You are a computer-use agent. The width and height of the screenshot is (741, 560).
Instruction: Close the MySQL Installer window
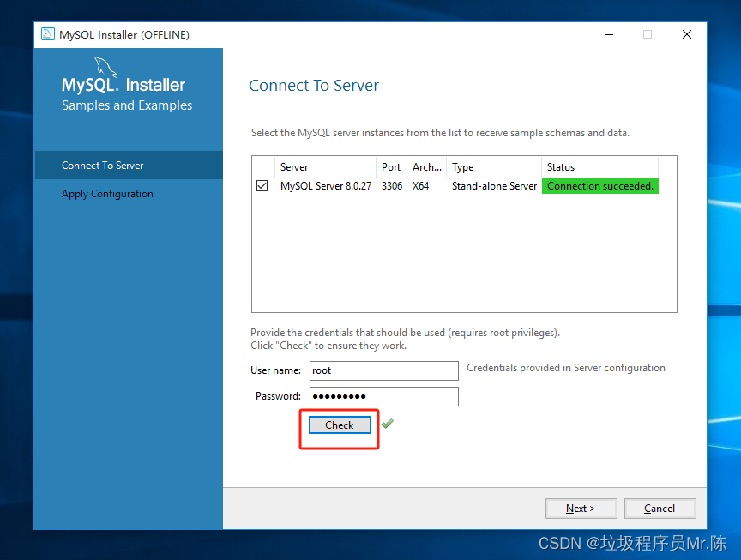tap(687, 34)
